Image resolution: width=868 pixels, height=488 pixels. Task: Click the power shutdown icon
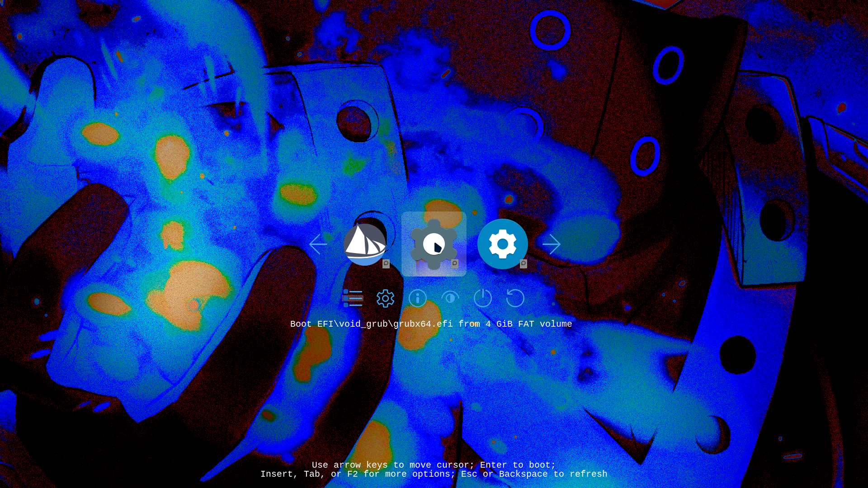click(483, 298)
